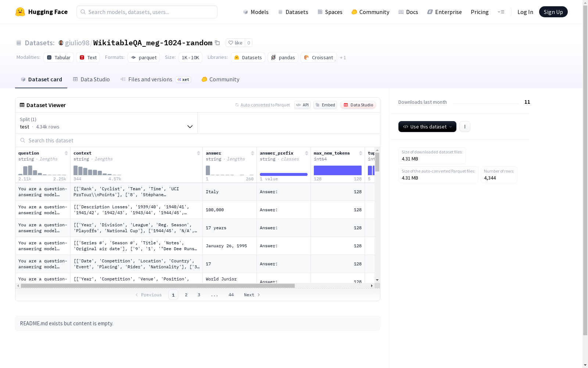
Task: Click the Embed button
Action: [325, 105]
